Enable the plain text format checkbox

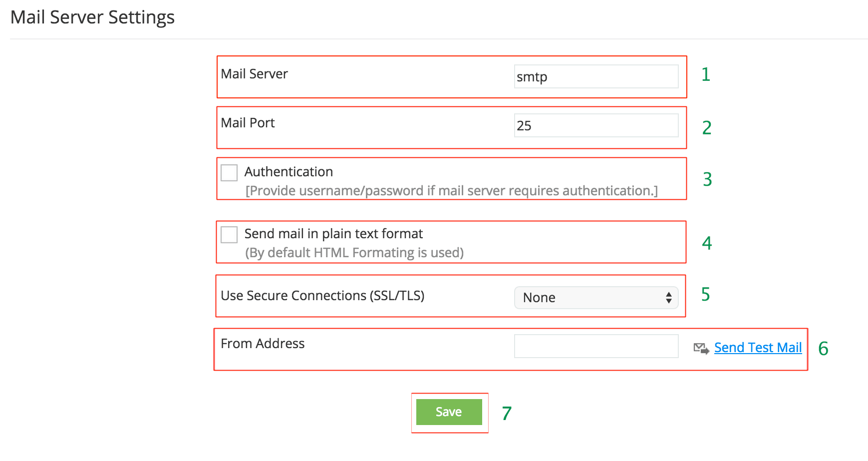point(229,234)
